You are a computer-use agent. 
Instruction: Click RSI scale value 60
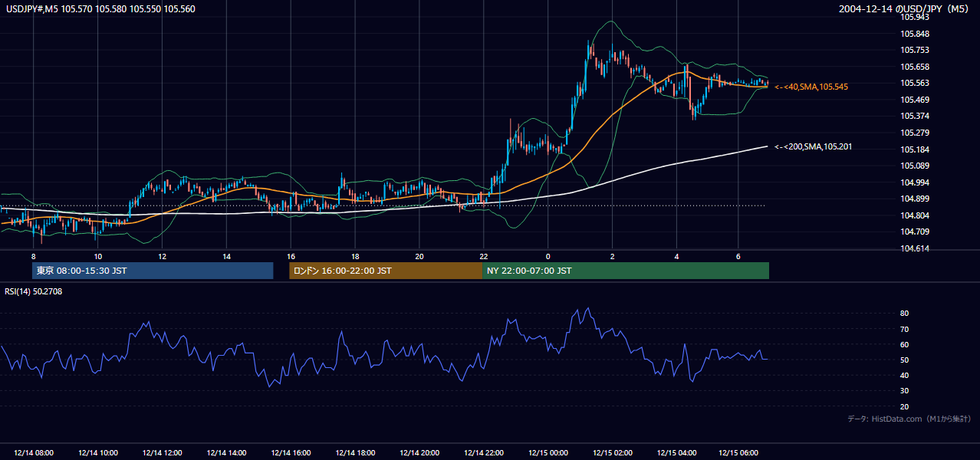click(905, 344)
